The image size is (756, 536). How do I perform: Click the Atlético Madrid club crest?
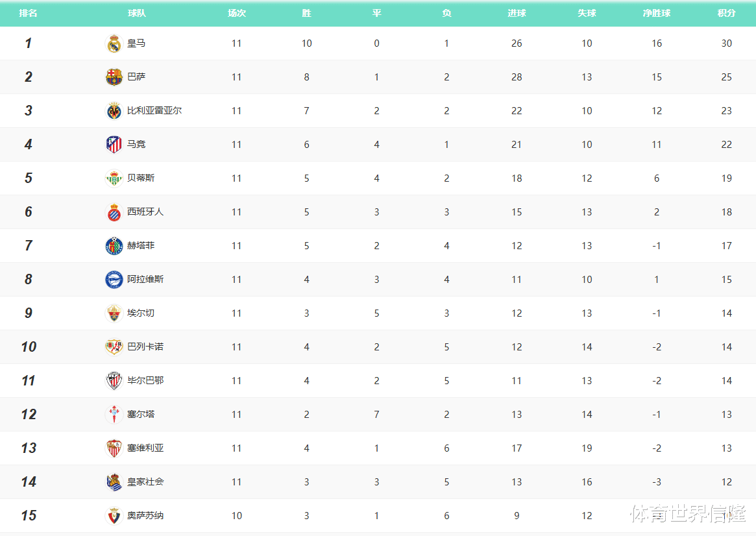point(114,145)
